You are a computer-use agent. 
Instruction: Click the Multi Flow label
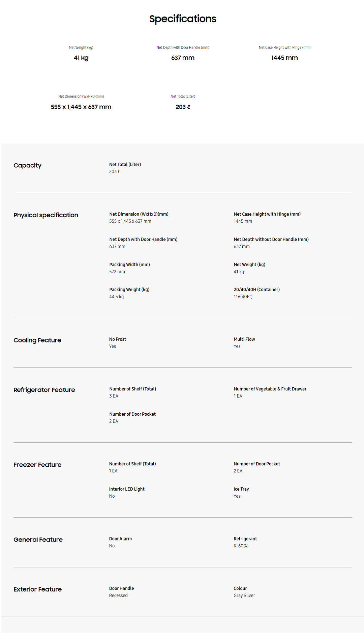point(244,339)
